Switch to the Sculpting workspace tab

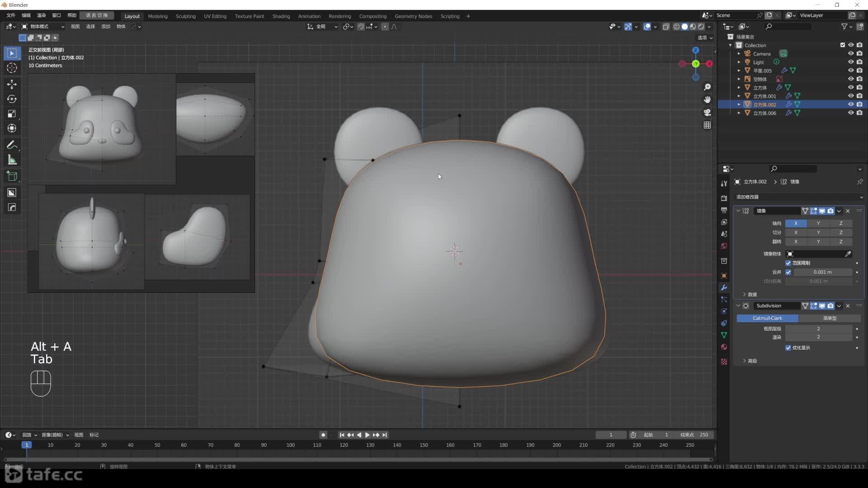point(186,16)
